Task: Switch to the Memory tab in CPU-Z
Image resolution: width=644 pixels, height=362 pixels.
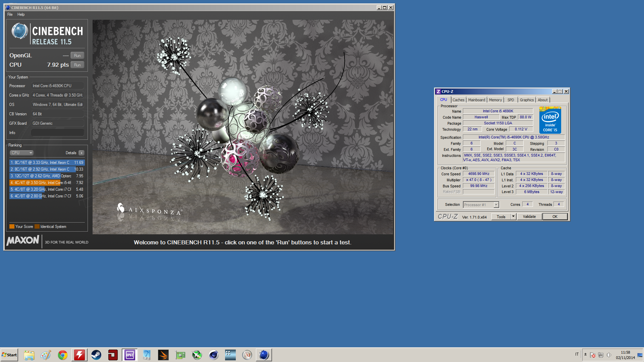Action: click(x=495, y=100)
